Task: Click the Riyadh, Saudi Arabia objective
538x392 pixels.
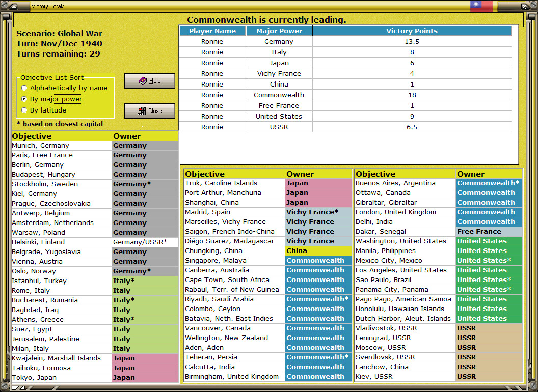Action: click(x=234, y=299)
